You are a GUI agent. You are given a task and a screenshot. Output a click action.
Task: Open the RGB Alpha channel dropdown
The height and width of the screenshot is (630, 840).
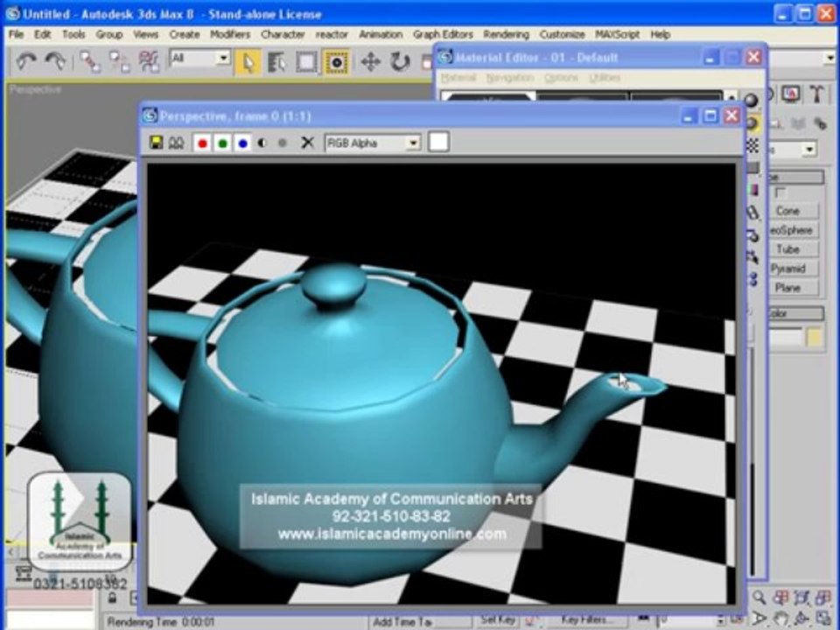373,143
